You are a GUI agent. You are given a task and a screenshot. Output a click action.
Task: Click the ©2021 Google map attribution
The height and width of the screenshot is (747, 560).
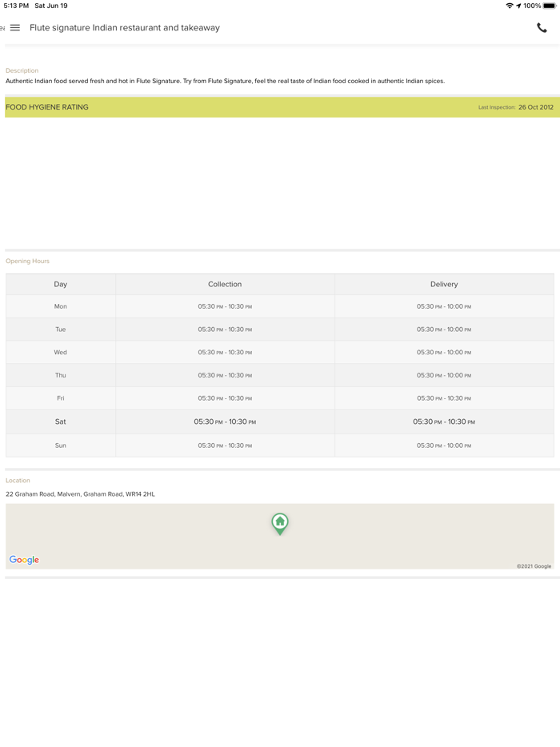click(534, 566)
